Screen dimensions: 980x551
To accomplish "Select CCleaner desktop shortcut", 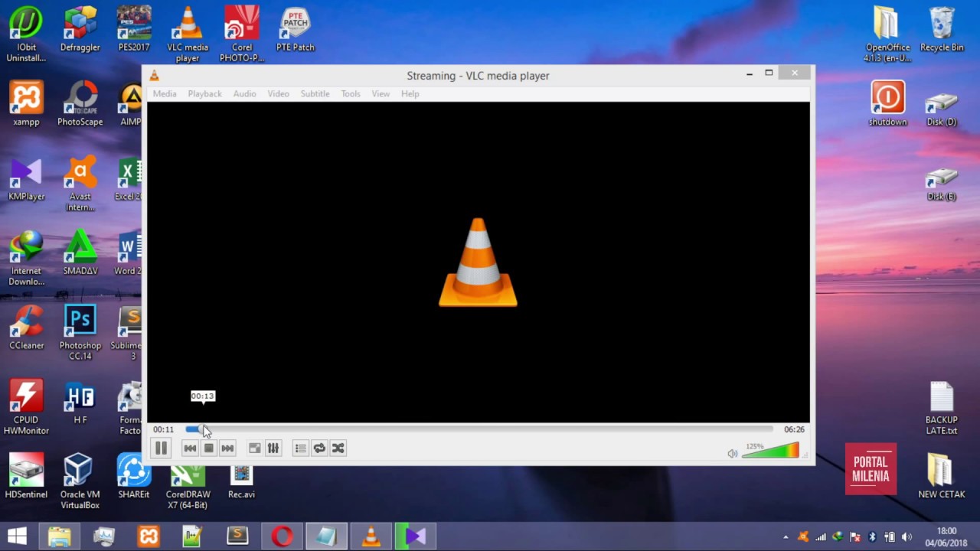I will click(x=26, y=328).
